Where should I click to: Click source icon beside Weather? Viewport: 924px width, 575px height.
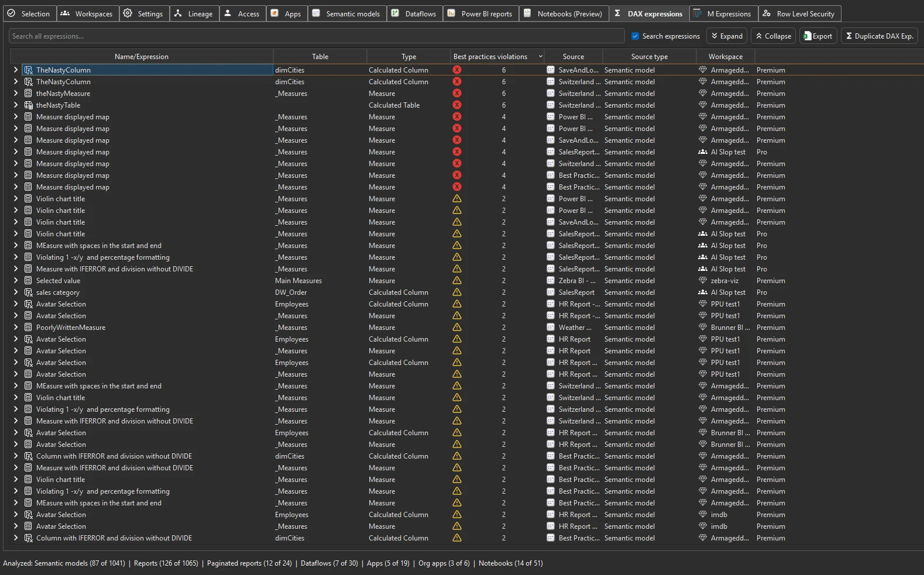click(x=551, y=328)
